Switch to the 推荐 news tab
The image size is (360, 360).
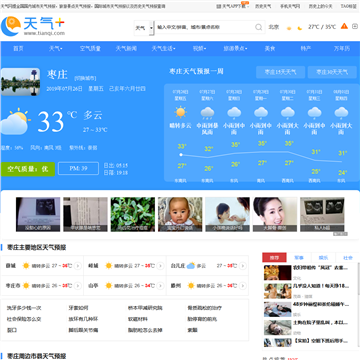[274, 258]
